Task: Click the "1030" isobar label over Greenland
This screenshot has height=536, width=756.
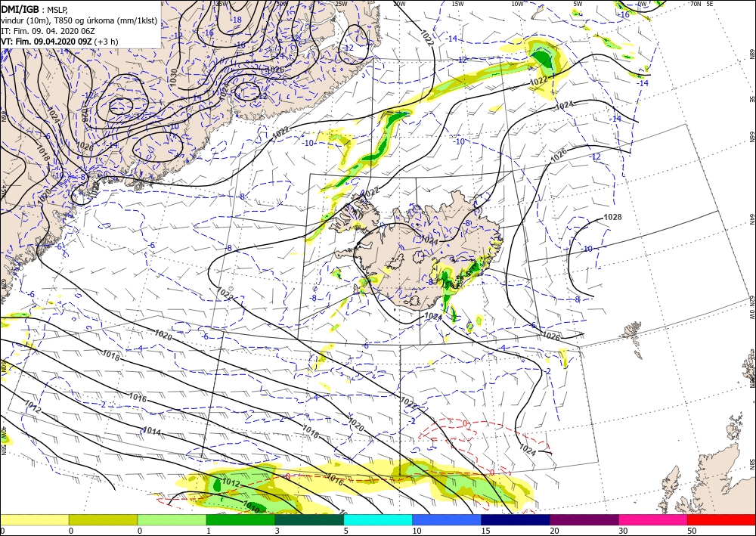Action: pyautogui.click(x=174, y=78)
